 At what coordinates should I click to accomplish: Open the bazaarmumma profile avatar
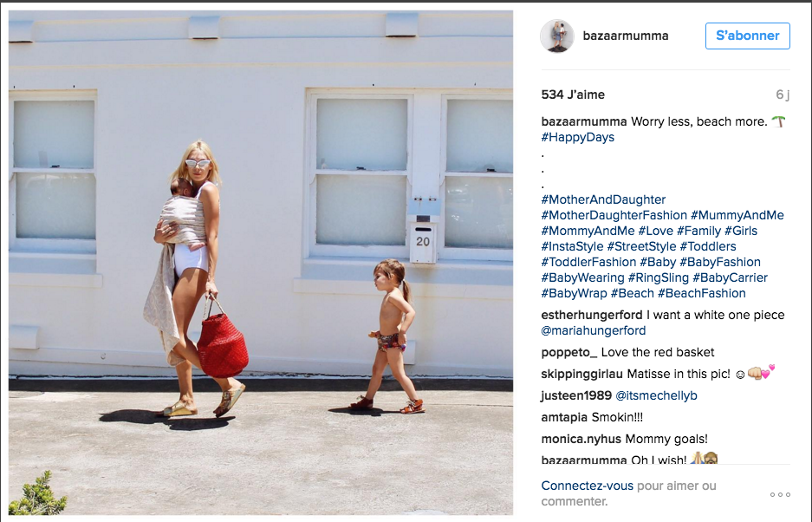557,36
